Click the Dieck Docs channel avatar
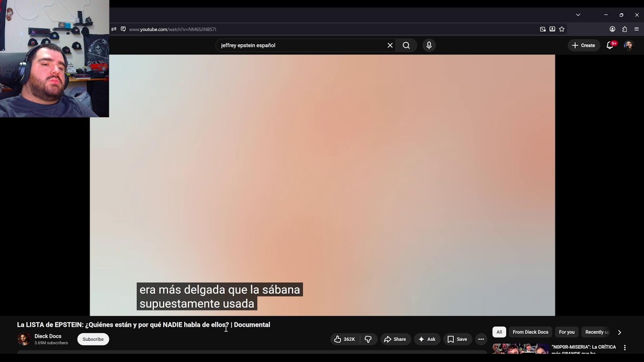Viewport: 644px width, 362px height. point(24,339)
